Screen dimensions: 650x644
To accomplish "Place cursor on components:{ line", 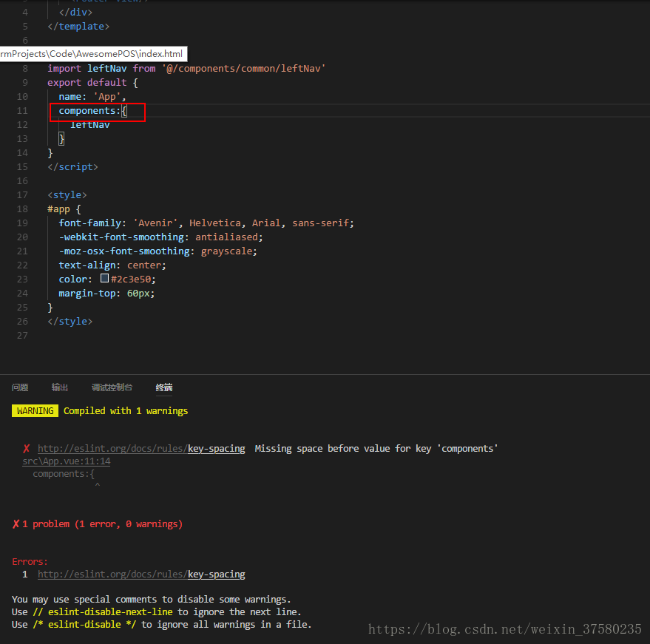I will coord(93,111).
